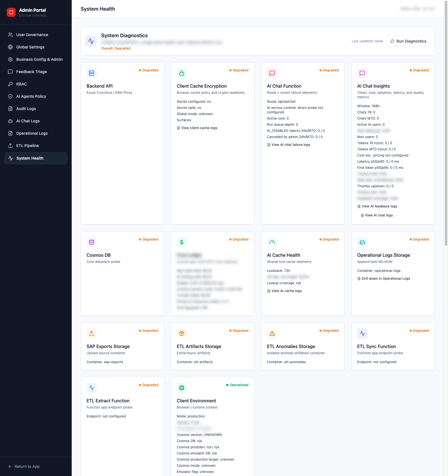Go to Business Config & Admin

(36, 59)
